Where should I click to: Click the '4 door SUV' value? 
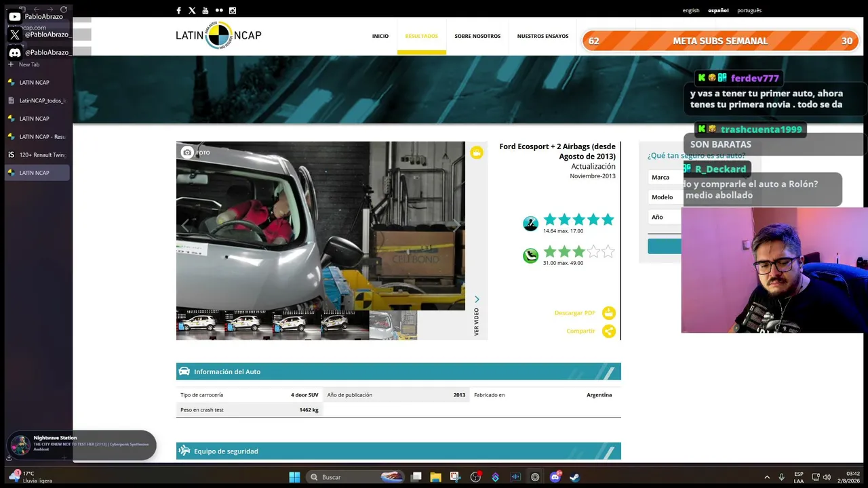tap(304, 394)
